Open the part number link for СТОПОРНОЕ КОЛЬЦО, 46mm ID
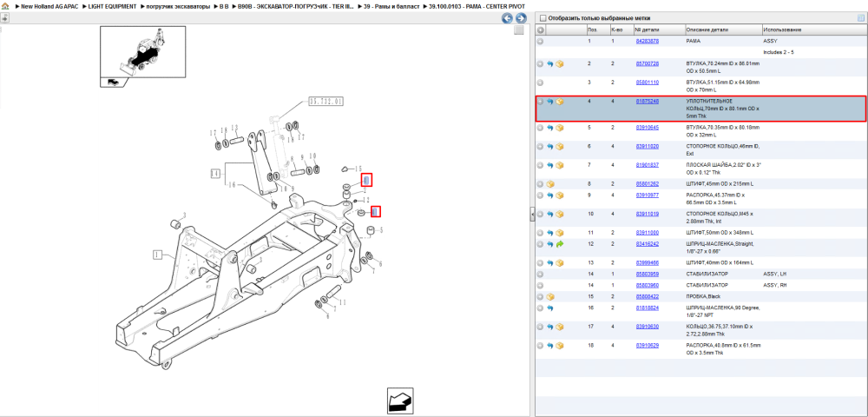 (x=647, y=147)
